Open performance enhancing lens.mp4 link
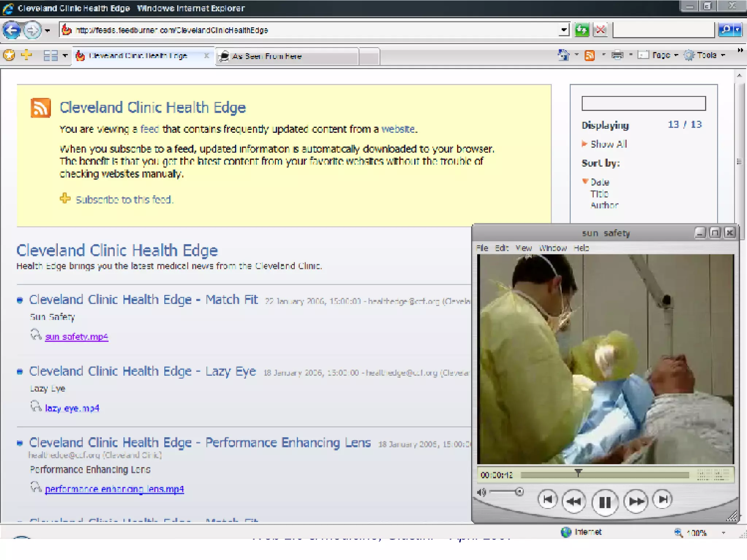This screenshot has height=560, width=747. [114, 489]
